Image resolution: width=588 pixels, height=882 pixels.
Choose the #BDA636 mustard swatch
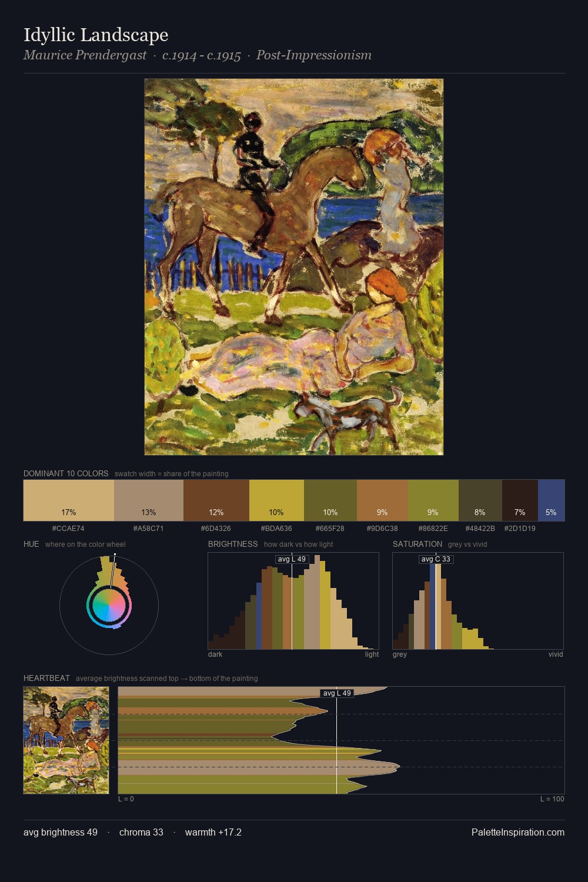(276, 500)
